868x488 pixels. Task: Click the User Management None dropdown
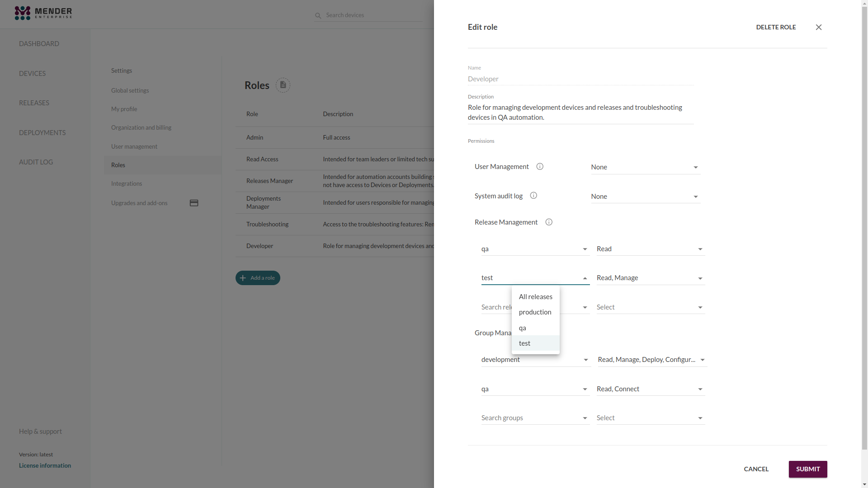[x=646, y=167]
